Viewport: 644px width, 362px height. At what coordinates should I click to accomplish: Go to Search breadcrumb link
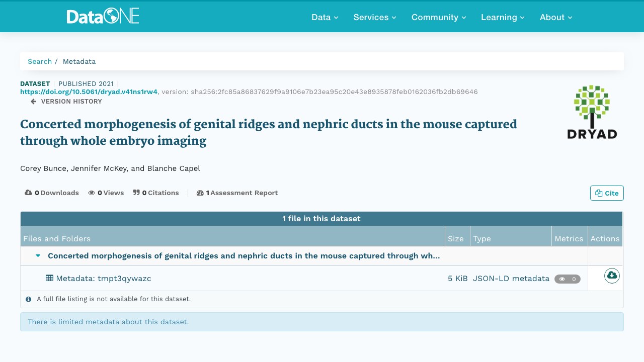[x=40, y=61]
